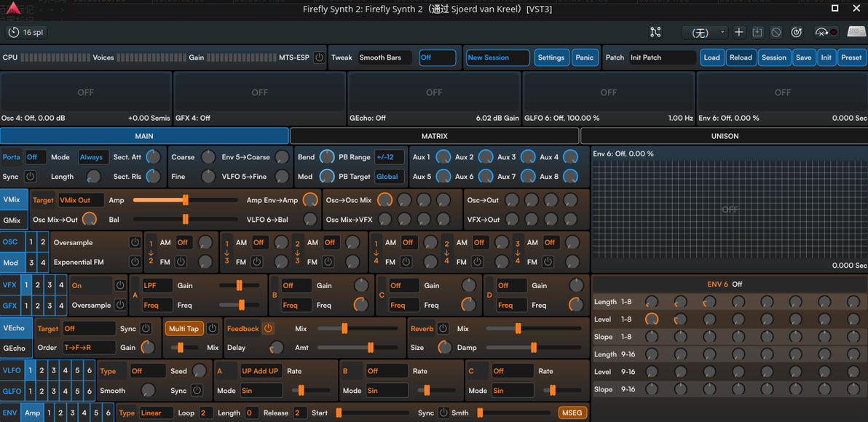This screenshot has height=422, width=868.
Task: Click the Init button
Action: 826,57
